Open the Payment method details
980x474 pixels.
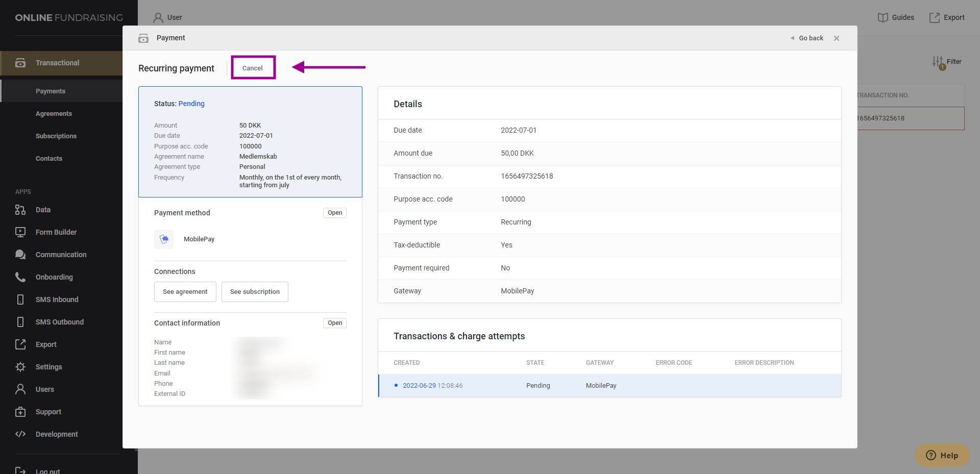point(335,213)
